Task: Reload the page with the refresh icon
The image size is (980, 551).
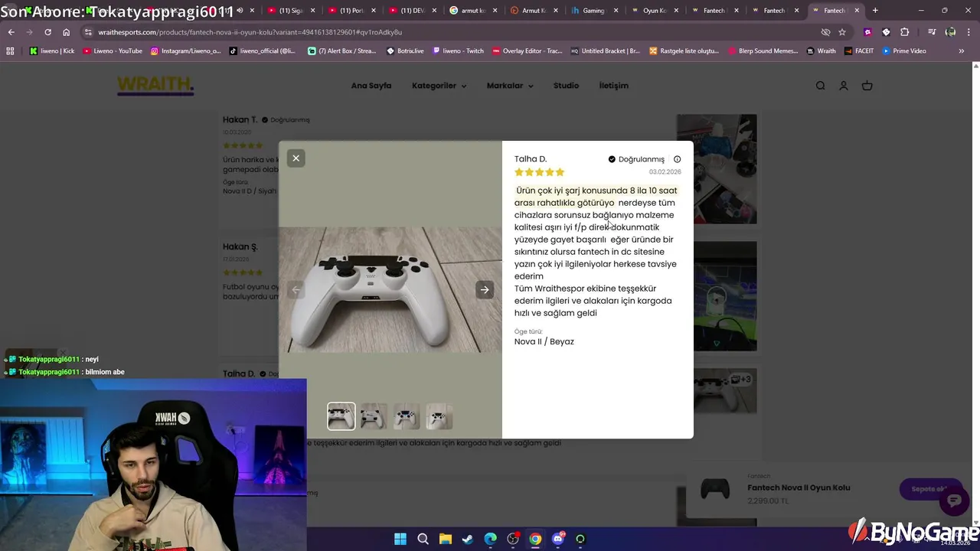Action: click(47, 32)
